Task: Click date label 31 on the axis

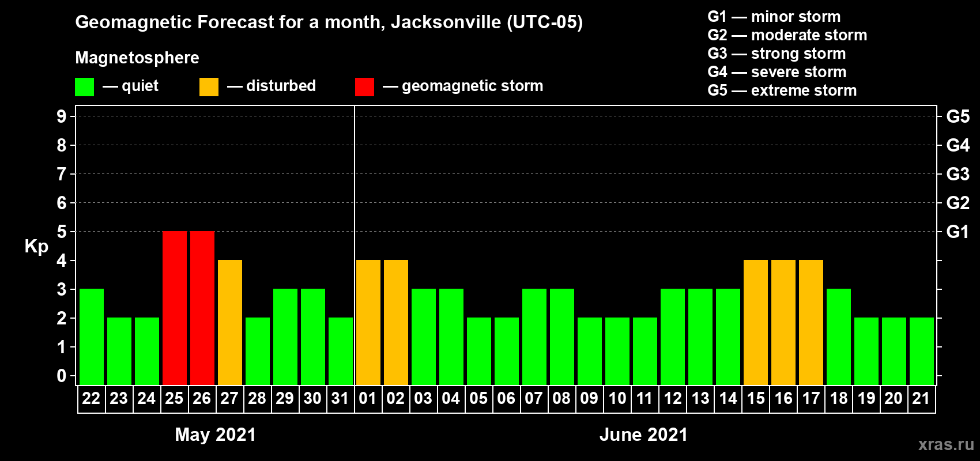Action: click(x=340, y=399)
